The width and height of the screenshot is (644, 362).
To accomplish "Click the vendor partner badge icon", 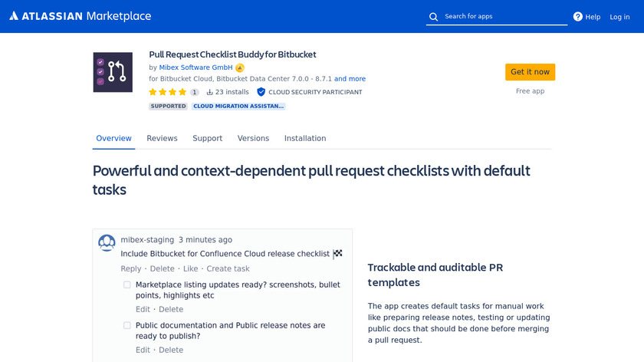I will tap(240, 67).
